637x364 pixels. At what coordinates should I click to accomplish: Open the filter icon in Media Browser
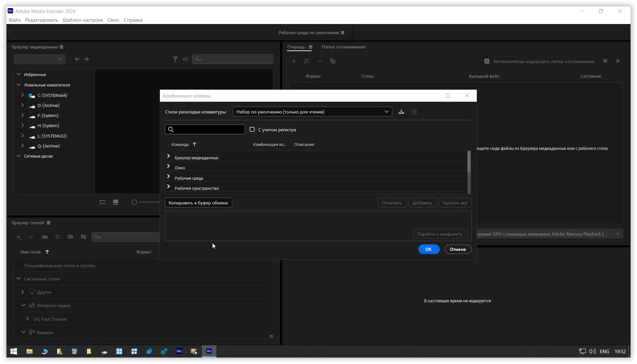(175, 59)
